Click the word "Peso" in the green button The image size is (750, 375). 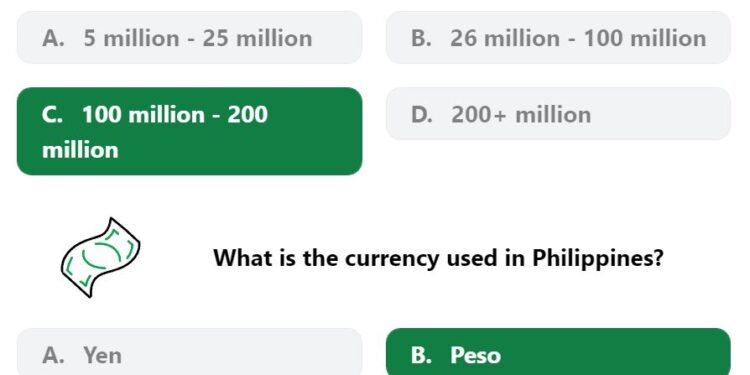[475, 355]
